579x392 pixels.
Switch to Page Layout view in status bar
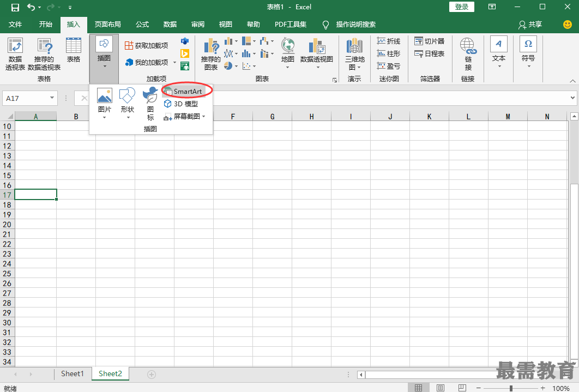(x=440, y=388)
